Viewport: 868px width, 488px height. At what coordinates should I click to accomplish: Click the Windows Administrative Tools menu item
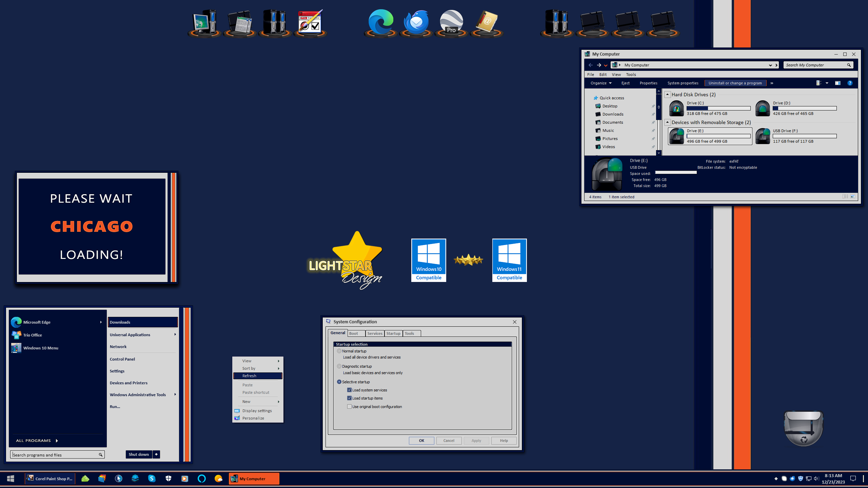138,395
